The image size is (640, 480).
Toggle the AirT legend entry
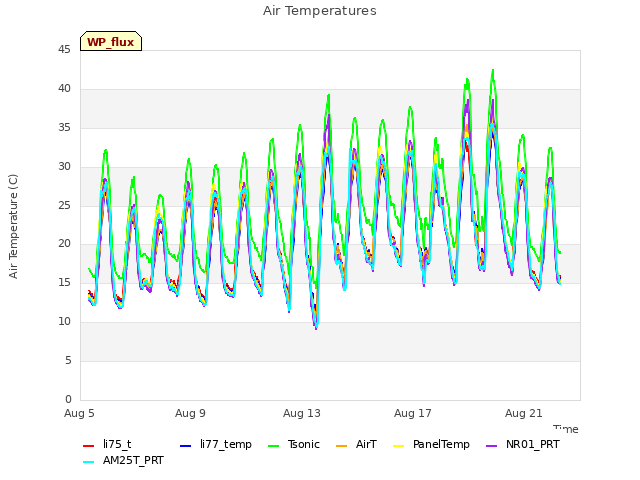[356, 444]
